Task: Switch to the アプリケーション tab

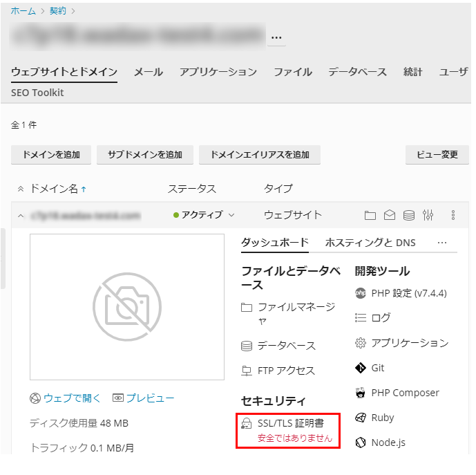Action: [218, 72]
